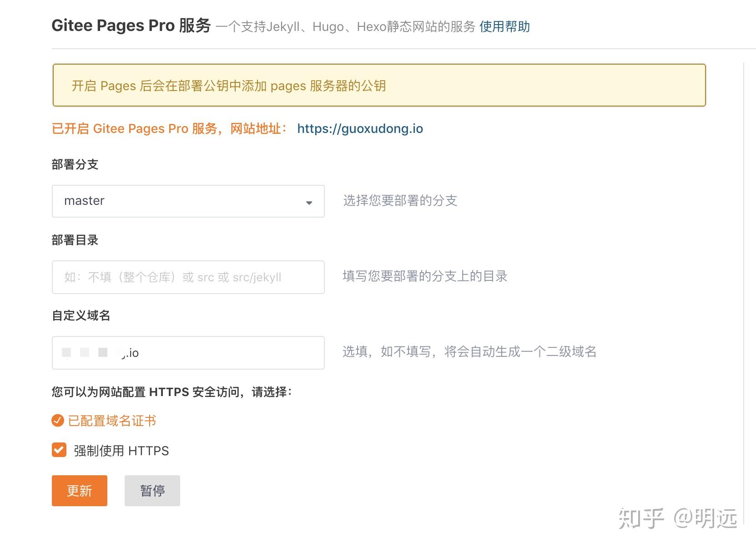The height and width of the screenshot is (549, 756).
Task: Open the 部署分支 branch selection list
Action: point(188,202)
